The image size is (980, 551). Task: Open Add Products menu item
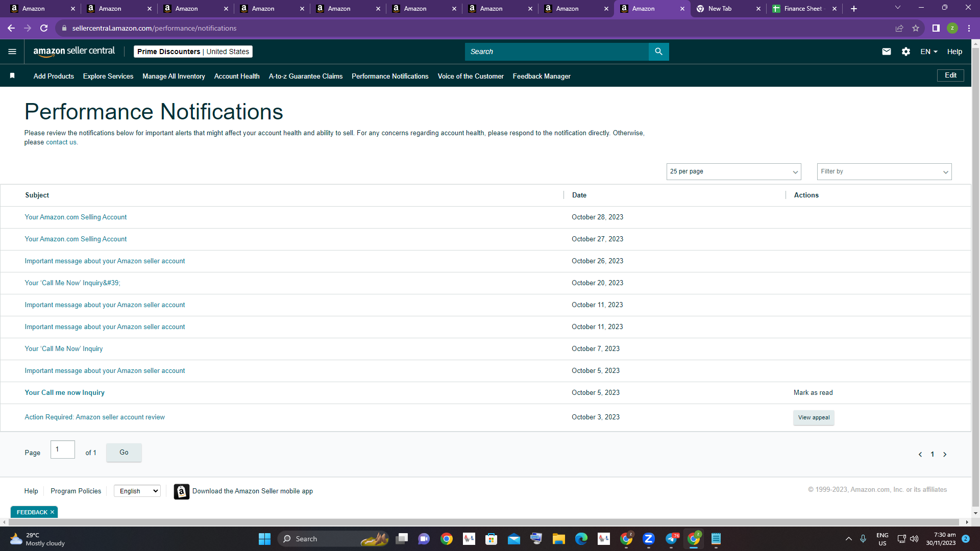click(x=54, y=76)
